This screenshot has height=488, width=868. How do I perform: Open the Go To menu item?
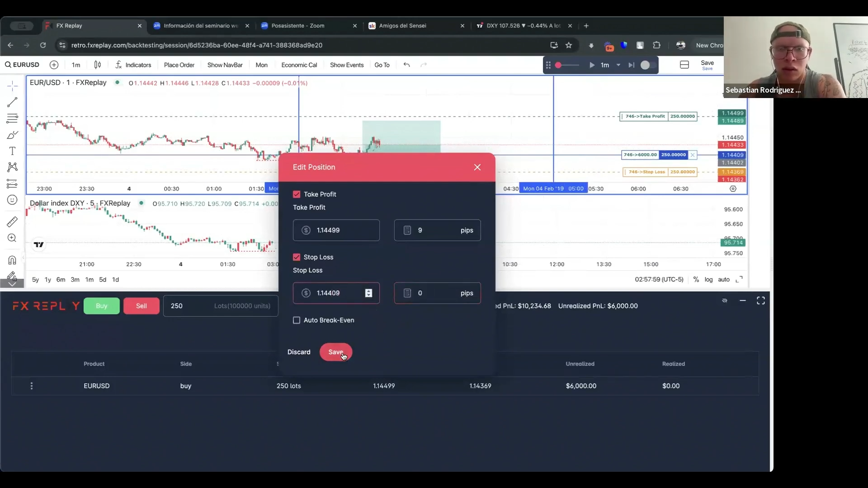point(382,65)
